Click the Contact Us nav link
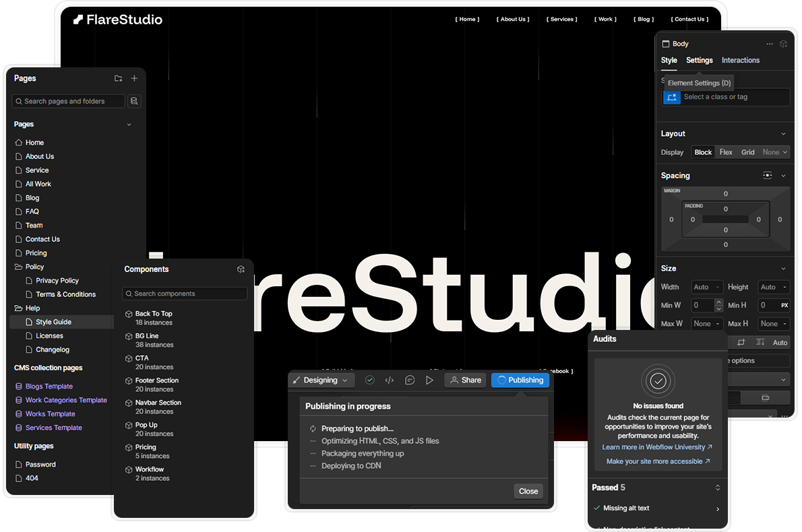Image resolution: width=802 pixels, height=532 pixels. [x=689, y=20]
